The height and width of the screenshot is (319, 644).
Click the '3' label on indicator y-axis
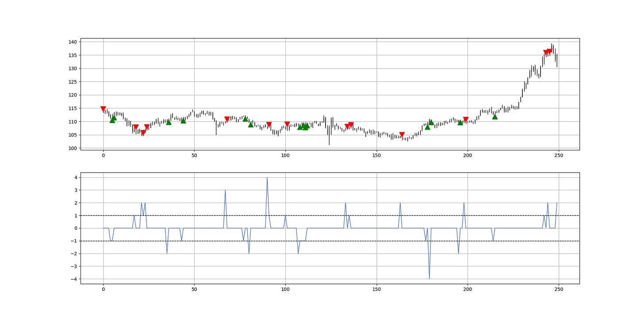click(x=76, y=190)
